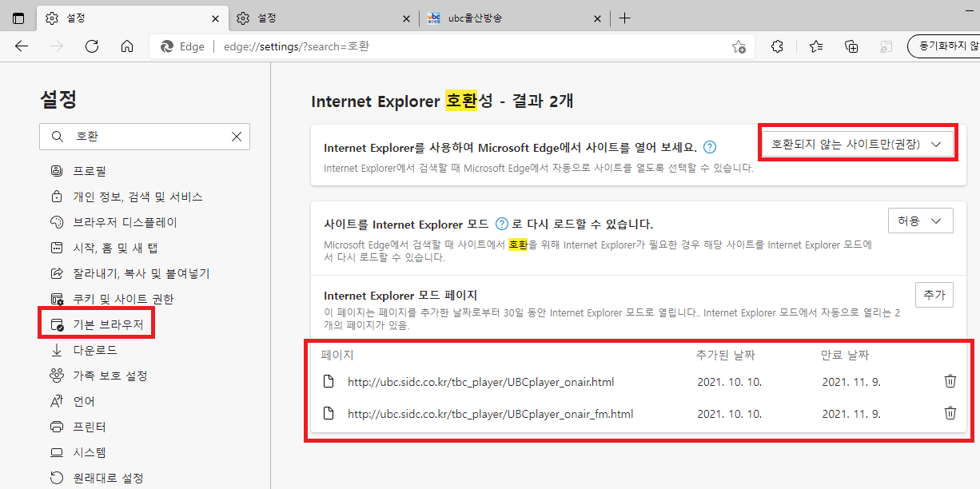Clear the settings search with X

(237, 137)
